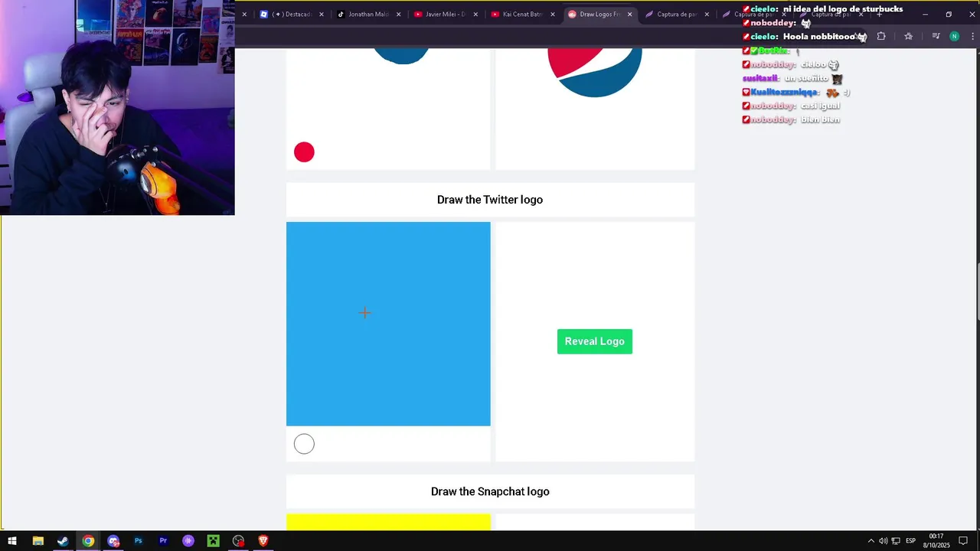
Task: Show hidden system tray icons
Action: click(871, 541)
